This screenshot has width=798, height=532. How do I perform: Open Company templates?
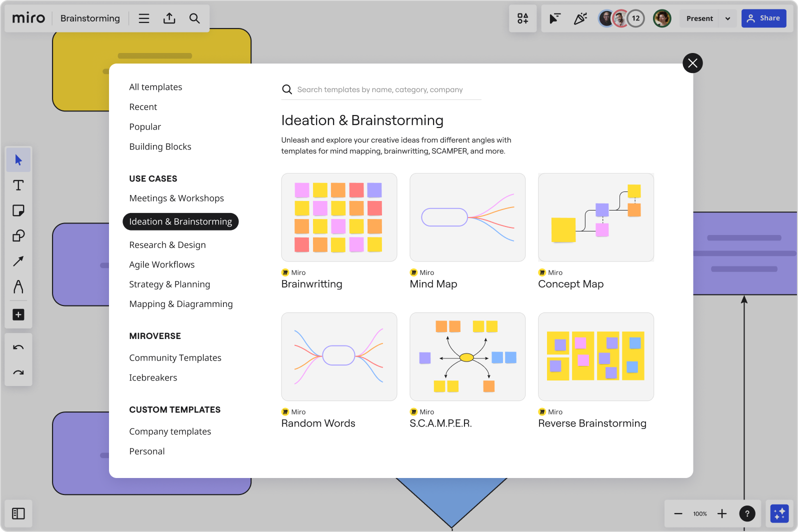click(170, 431)
